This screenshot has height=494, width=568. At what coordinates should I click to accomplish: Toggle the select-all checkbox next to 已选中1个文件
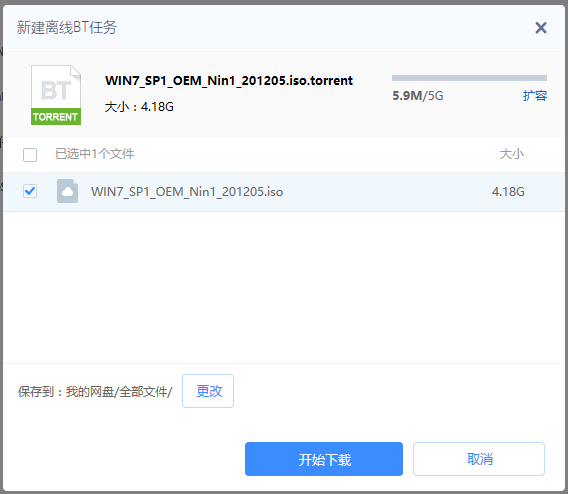coord(30,155)
